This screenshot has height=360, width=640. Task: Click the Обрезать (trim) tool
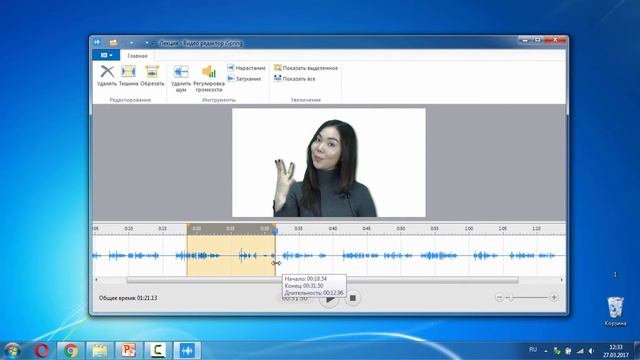152,76
